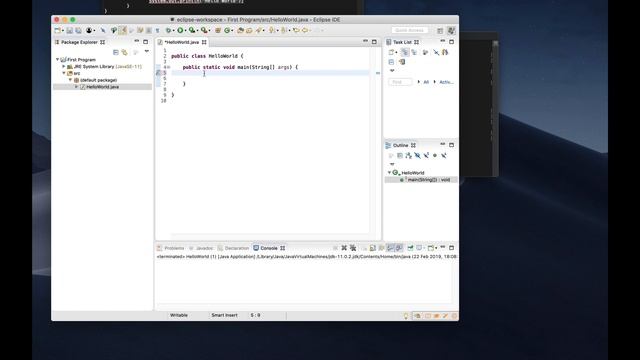
Task: Click the Last Edit Location yellow arrow icon
Action: point(296,30)
